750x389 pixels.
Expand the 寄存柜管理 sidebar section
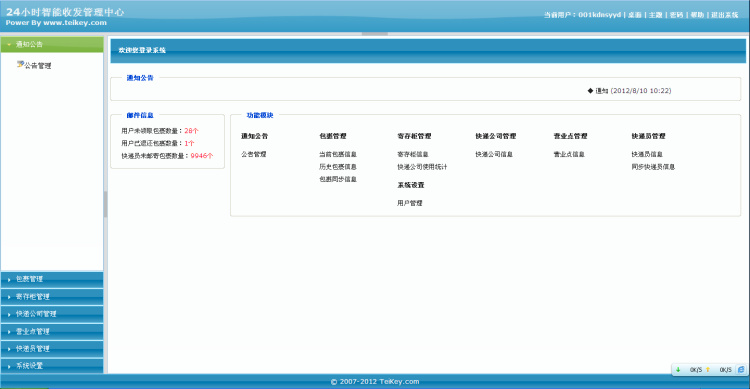point(52,297)
